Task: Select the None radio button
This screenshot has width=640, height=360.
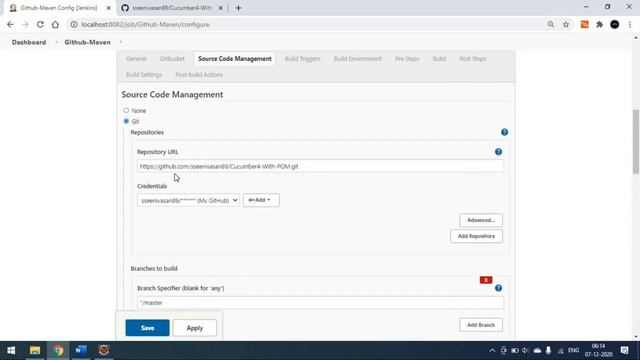Action: pos(126,110)
